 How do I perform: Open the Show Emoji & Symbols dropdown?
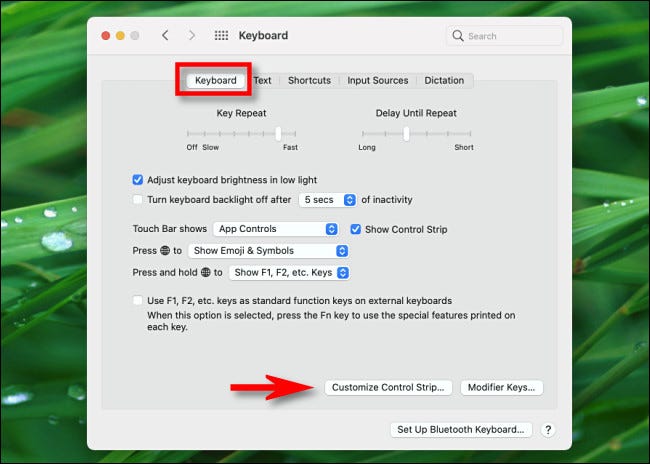point(268,250)
